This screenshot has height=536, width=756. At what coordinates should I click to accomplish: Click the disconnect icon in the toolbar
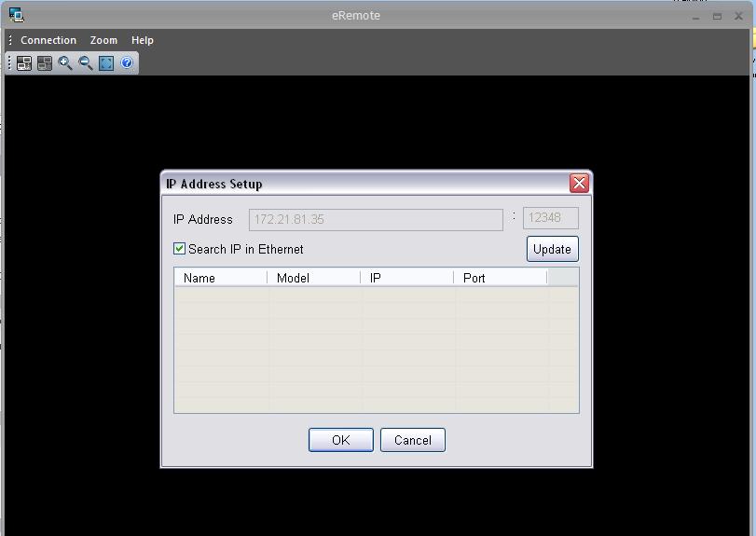[45, 63]
